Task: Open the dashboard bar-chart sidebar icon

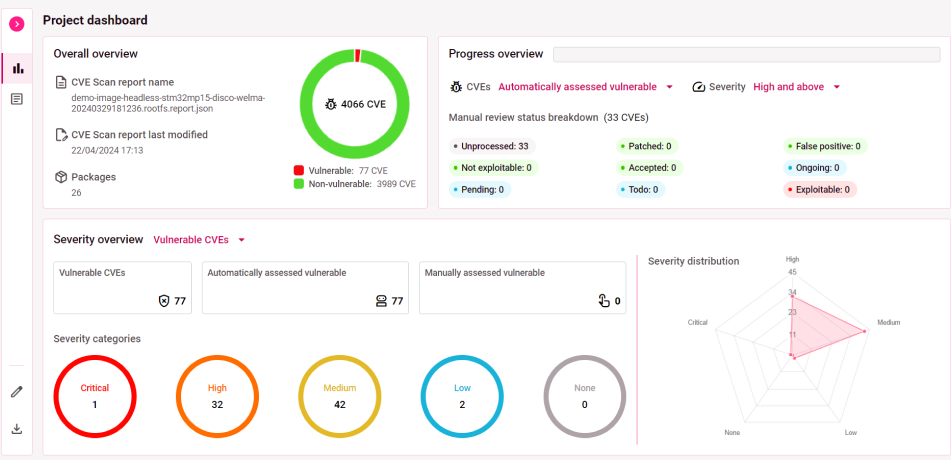Action: point(18,69)
